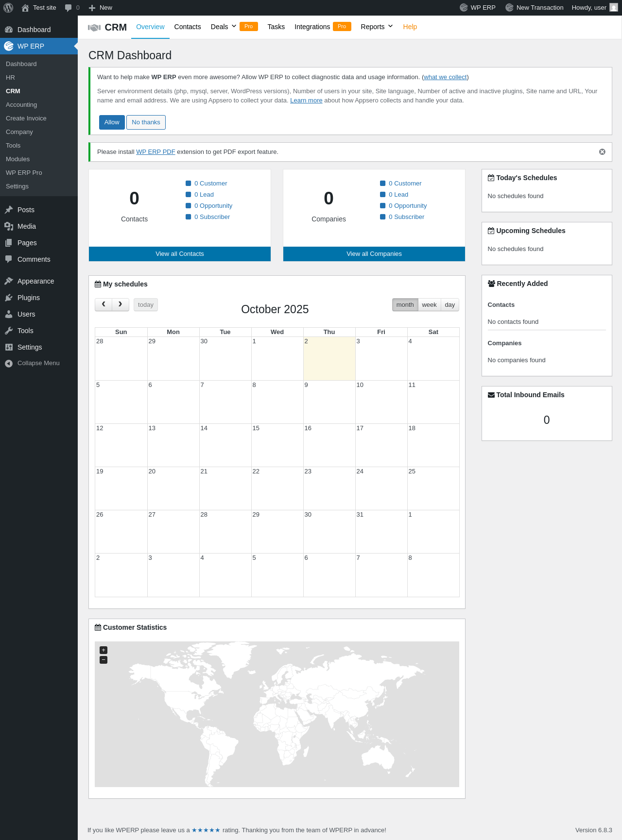Open the user avatar in admin bar
The image size is (622, 840).
(613, 8)
